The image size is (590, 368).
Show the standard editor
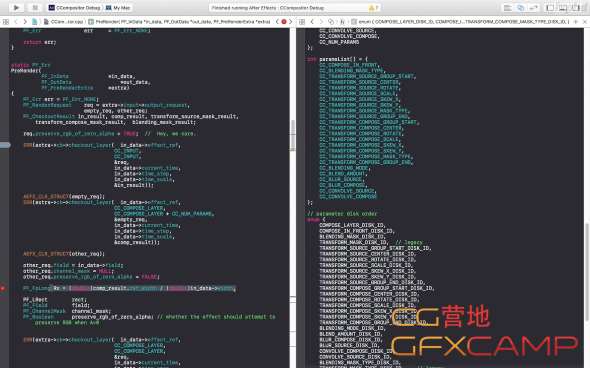click(508, 8)
